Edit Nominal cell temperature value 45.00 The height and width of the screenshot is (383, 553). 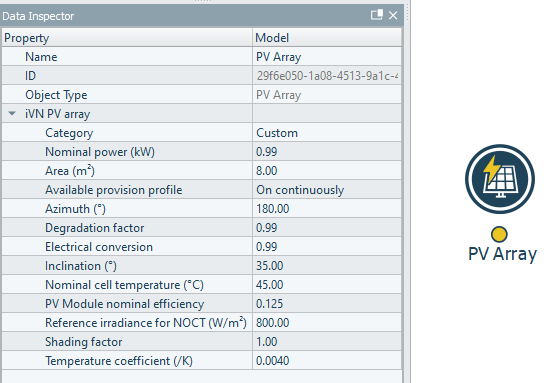click(327, 285)
